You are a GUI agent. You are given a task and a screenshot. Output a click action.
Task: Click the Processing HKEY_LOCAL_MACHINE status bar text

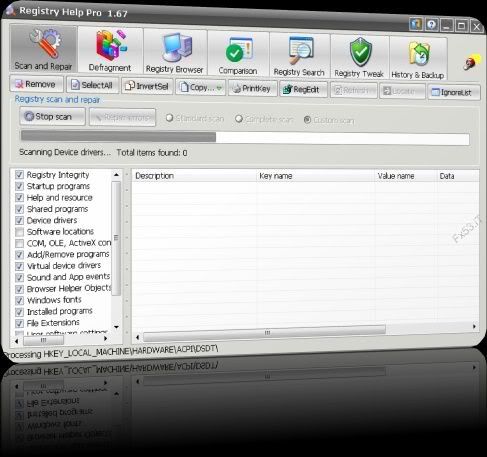(x=111, y=352)
